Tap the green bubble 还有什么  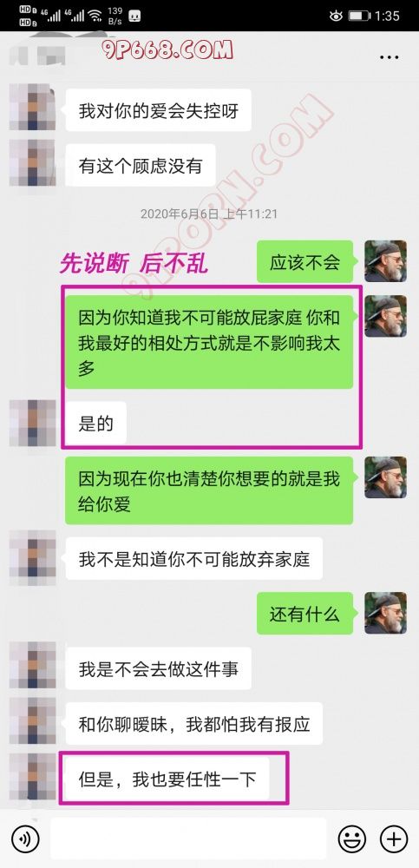(x=305, y=614)
